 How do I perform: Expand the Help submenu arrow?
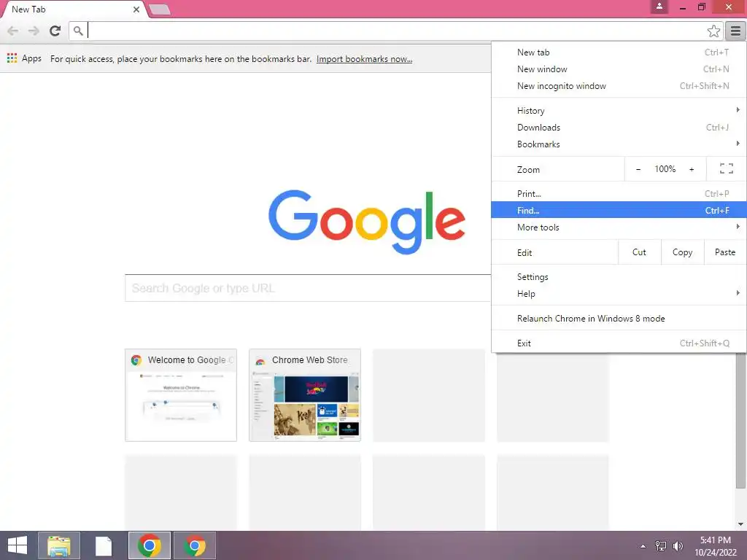point(738,293)
